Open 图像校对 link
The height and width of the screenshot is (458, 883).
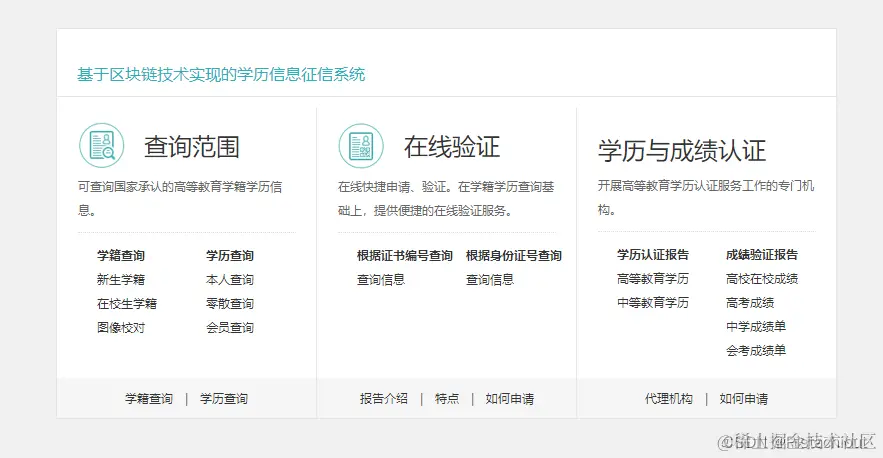[121, 327]
